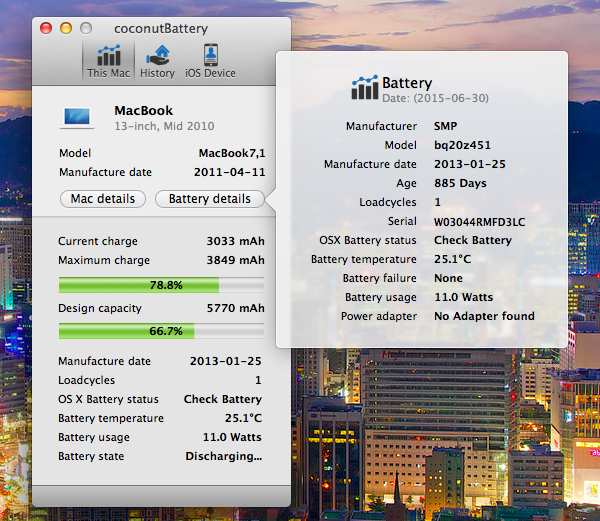Click the 885 Days age value
Screen dimensions: 600x521
[x=460, y=183]
